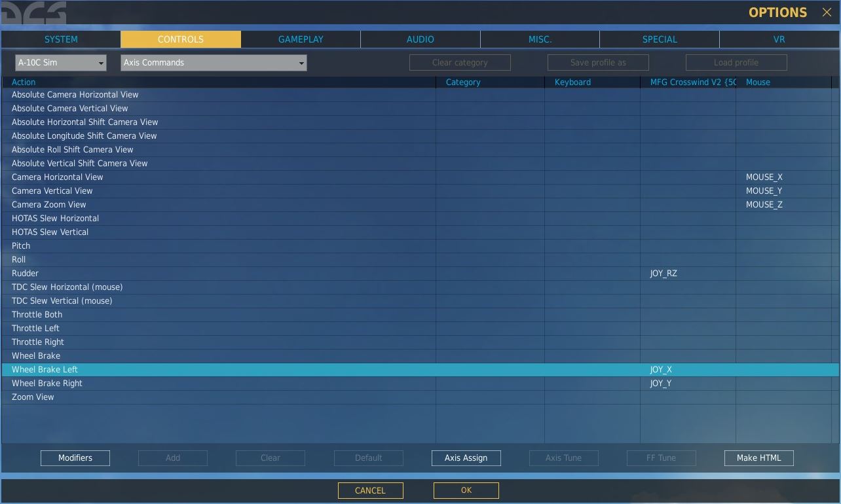The width and height of the screenshot is (841, 504).
Task: Confirm settings with OK
Action: point(466,490)
